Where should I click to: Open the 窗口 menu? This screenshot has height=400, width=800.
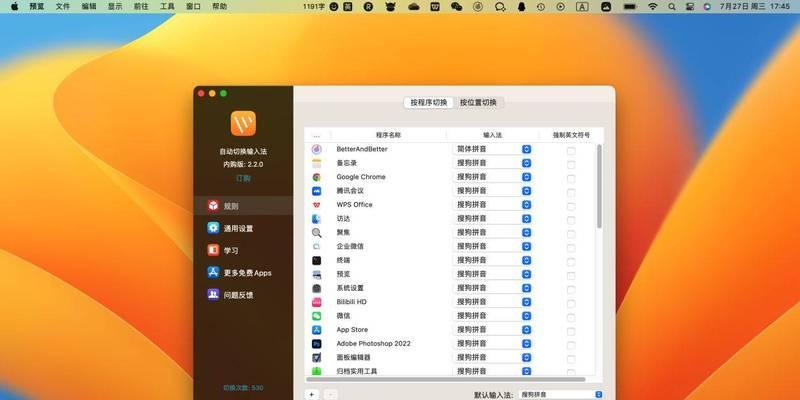193,7
